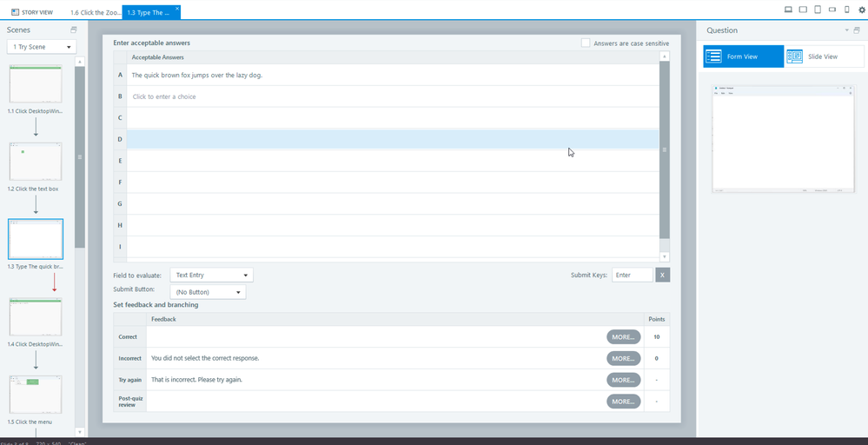The height and width of the screenshot is (445, 868).
Task: Select thumbnail 1.1 Click DesktopWin
Action: (x=36, y=84)
